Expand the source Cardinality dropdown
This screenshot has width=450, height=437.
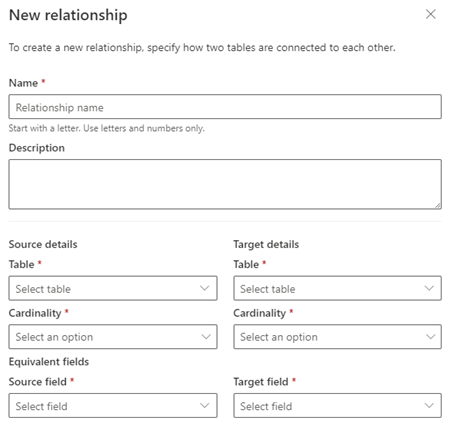click(x=113, y=337)
